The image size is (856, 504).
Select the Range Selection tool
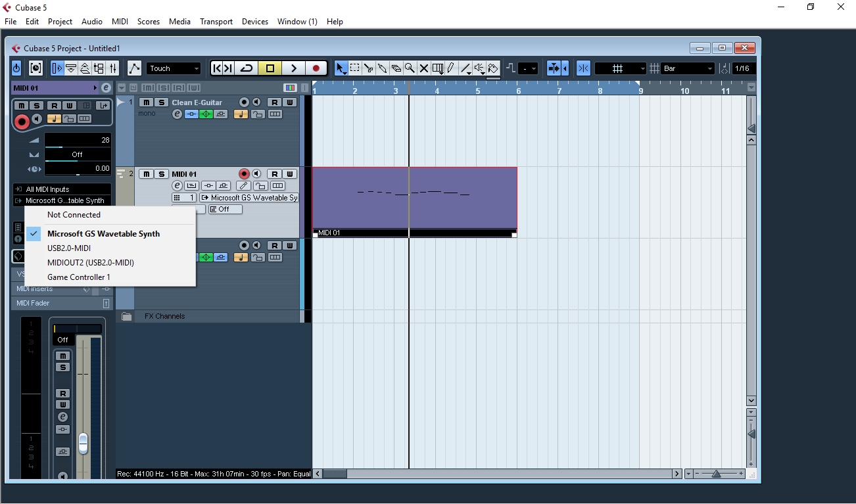(354, 68)
